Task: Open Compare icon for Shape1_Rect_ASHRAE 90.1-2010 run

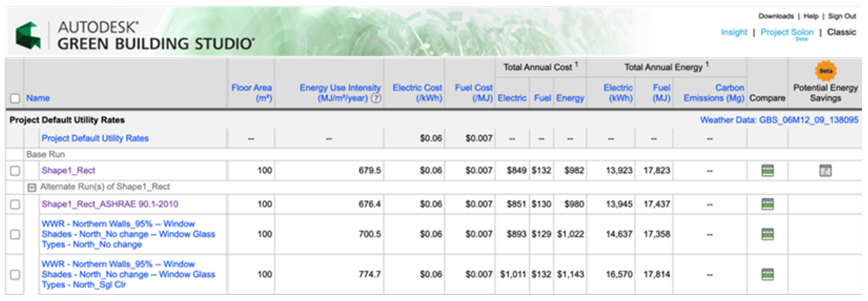Action: click(x=767, y=204)
